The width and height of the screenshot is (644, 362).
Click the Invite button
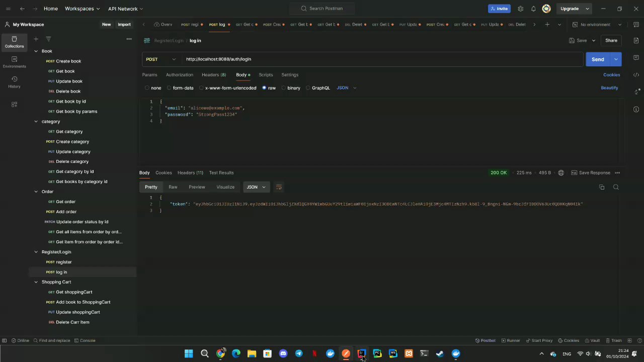(499, 9)
